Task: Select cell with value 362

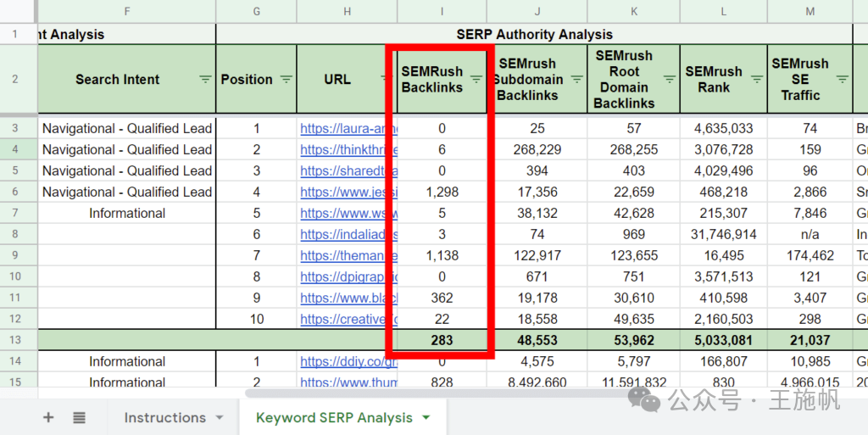Action: coord(442,298)
